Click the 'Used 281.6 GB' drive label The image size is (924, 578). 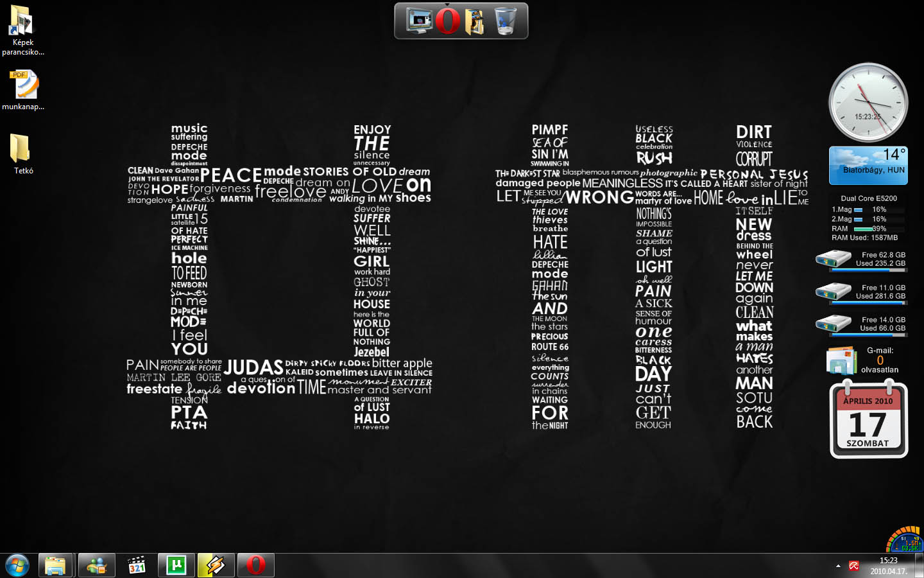coord(880,296)
